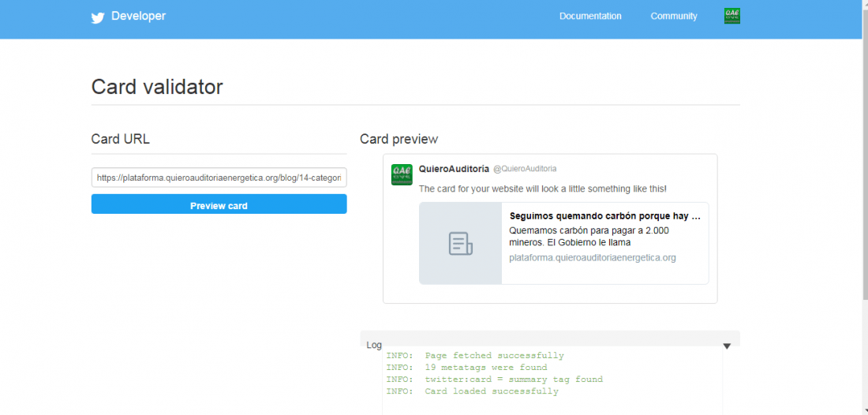Click the Twitter bird logo
The height and width of the screenshot is (415, 868).
98,17
